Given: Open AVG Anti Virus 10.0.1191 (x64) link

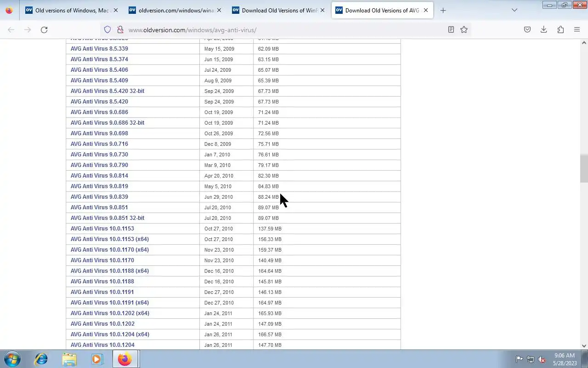Looking at the screenshot, I should [110, 303].
